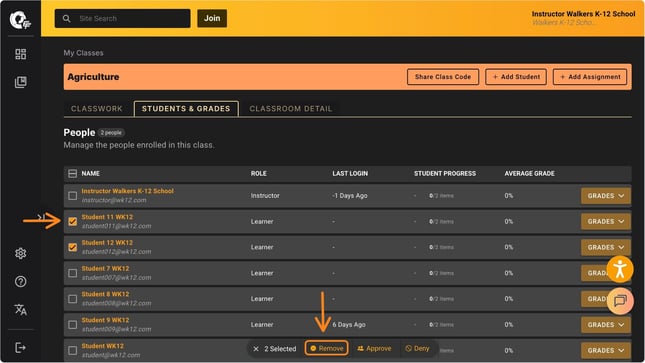Open the language translate icon
This screenshot has width=645, height=363.
[21, 309]
